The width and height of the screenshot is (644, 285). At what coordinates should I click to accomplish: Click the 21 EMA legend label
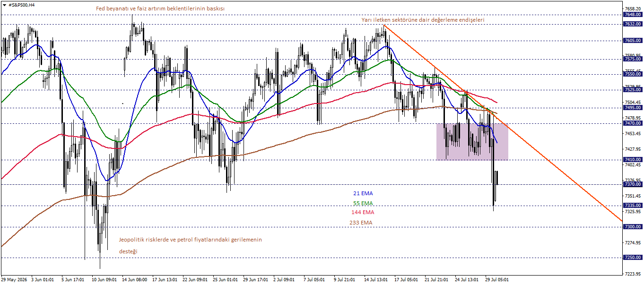coord(363,193)
